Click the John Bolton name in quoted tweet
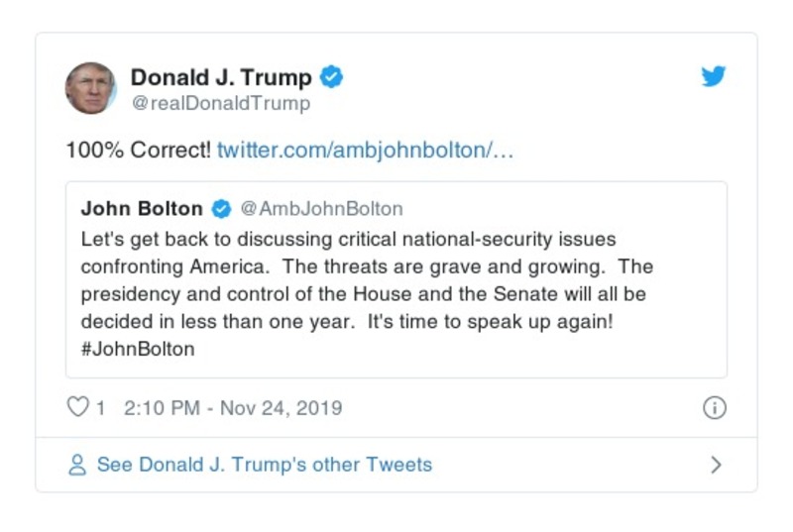Image resolution: width=793 pixels, height=532 pixels. click(x=142, y=209)
